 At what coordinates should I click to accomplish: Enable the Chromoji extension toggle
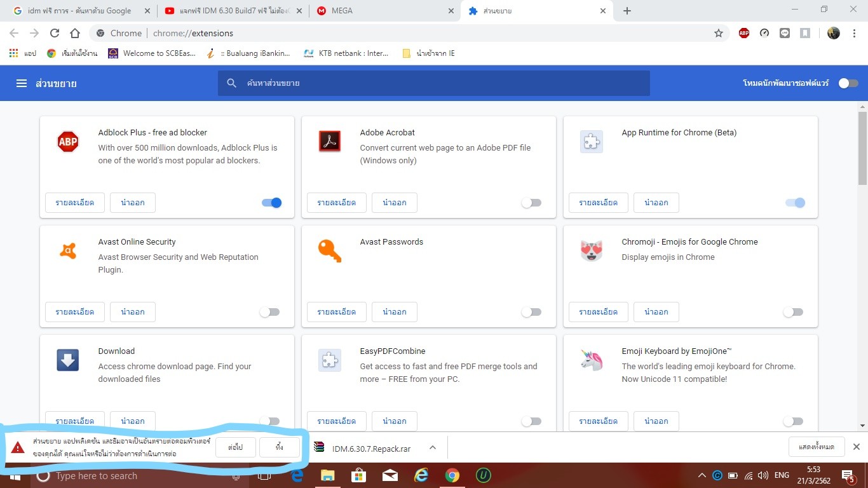[x=793, y=312]
